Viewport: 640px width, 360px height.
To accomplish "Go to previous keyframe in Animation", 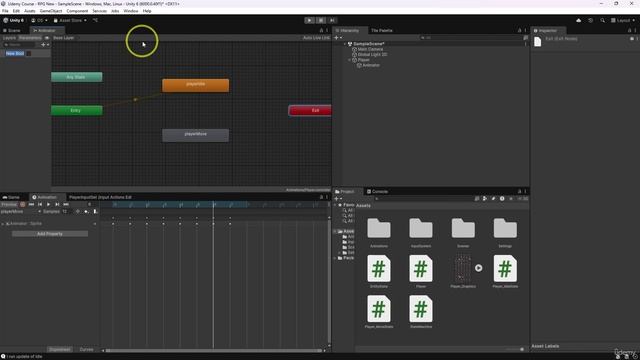I will (x=40, y=204).
